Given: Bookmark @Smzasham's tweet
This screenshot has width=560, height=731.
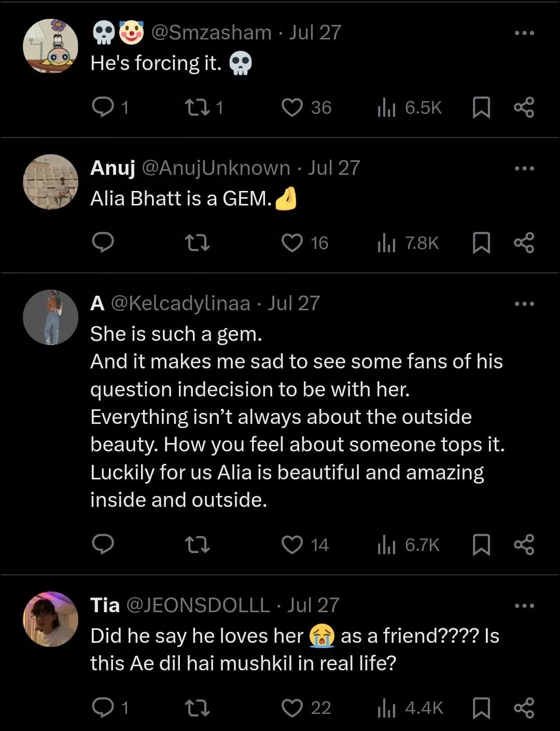Looking at the screenshot, I should 481,107.
